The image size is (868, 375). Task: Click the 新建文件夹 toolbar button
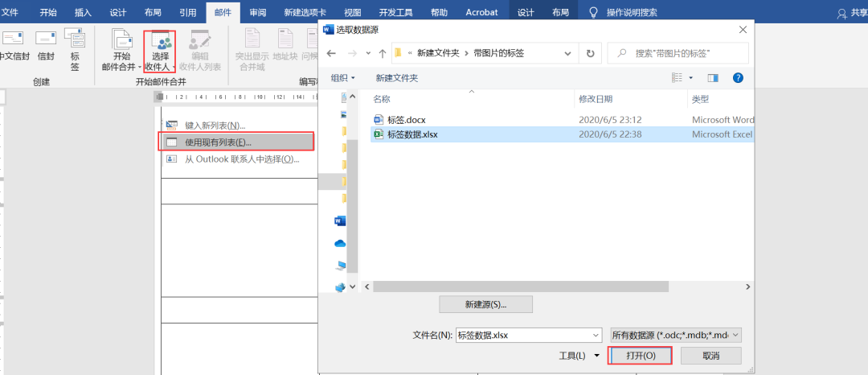[397, 78]
